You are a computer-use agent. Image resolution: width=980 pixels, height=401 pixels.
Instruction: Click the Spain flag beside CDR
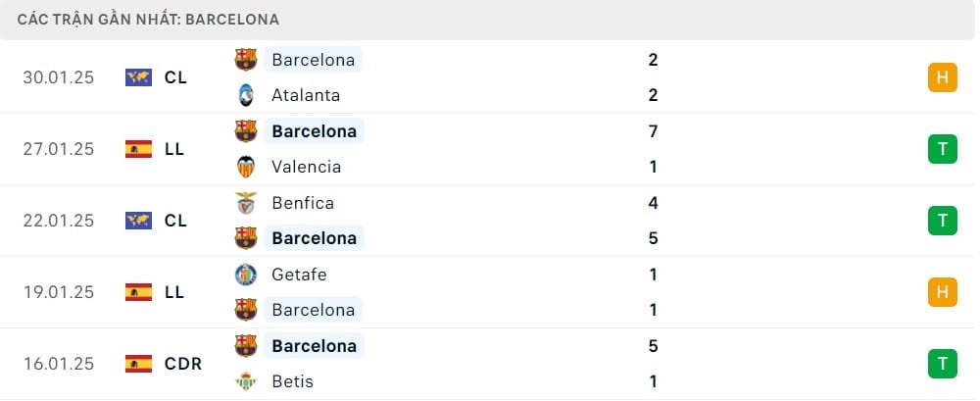(x=138, y=364)
